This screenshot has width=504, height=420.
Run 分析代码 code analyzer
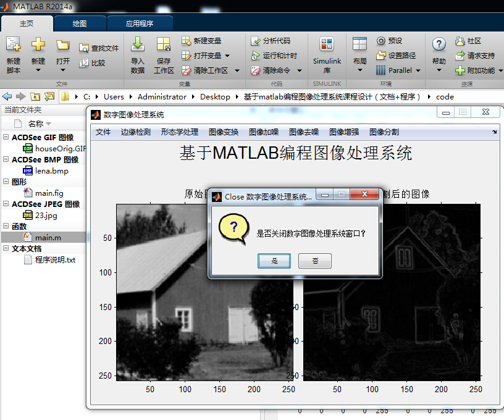tap(271, 41)
